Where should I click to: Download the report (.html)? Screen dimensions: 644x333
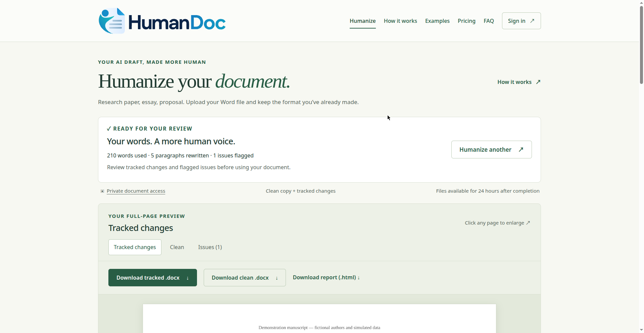pos(326,277)
